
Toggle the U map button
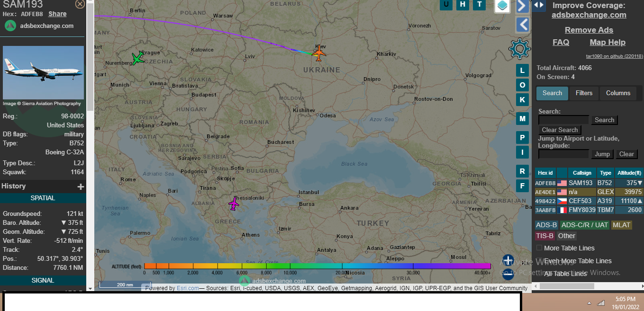pyautogui.click(x=445, y=5)
